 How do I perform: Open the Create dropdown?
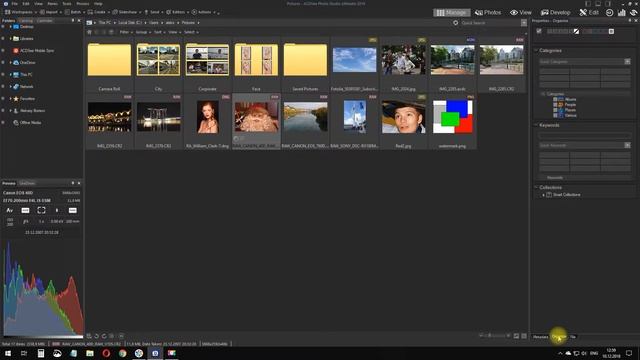click(x=99, y=12)
